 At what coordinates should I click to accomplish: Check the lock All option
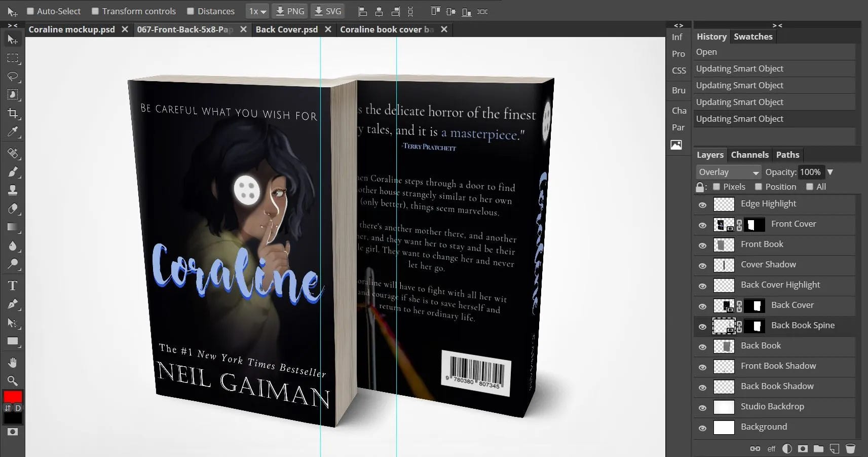click(x=810, y=187)
